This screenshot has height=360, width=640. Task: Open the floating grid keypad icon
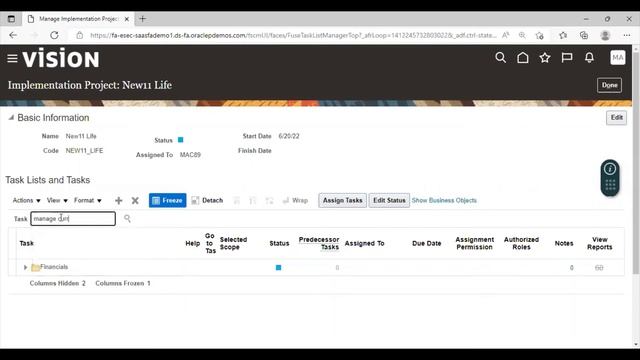point(610,186)
